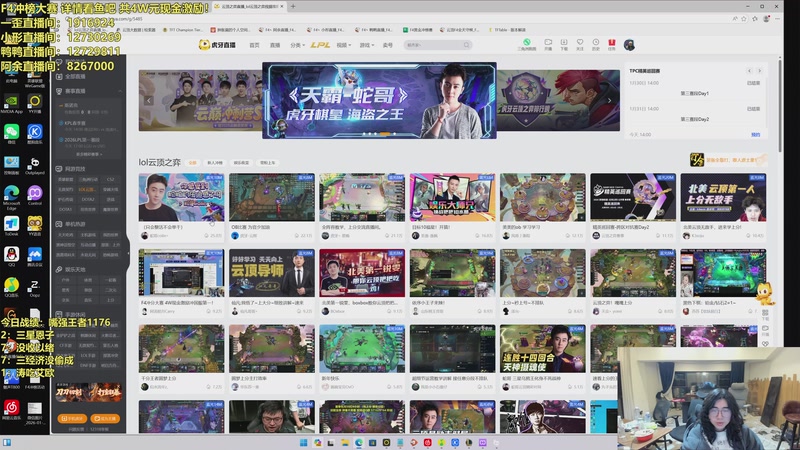The width and height of the screenshot is (800, 450).
Task: Open the 连胜十四回合 stream thumbnail
Action: pyautogui.click(x=543, y=349)
